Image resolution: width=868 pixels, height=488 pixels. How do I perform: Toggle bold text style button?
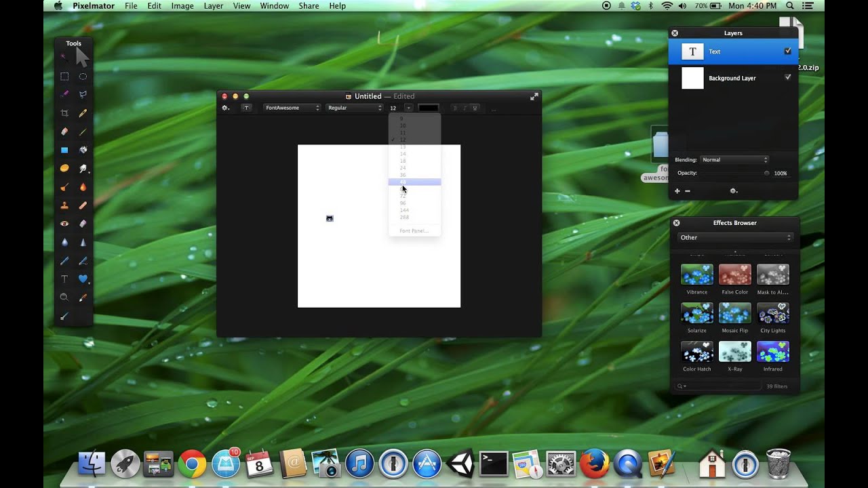[x=456, y=108]
